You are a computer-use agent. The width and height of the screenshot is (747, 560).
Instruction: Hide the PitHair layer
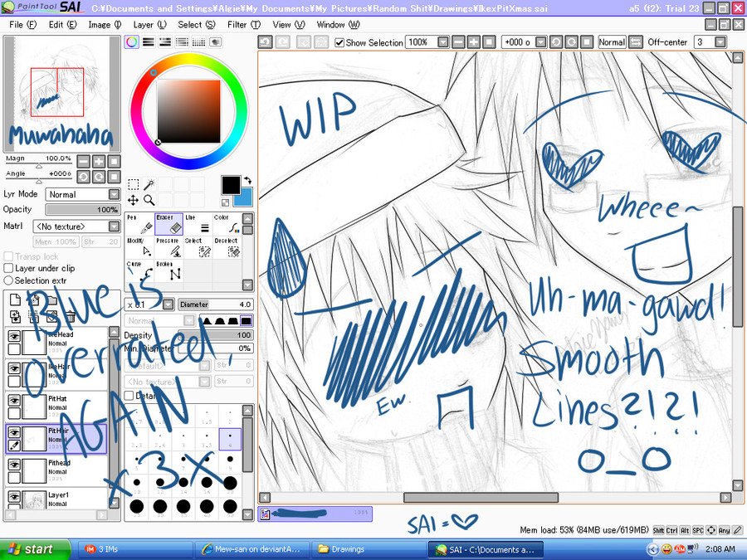tap(14, 432)
